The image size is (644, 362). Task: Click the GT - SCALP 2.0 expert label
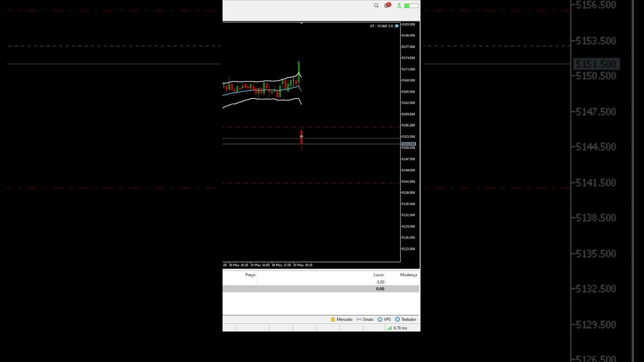coord(381,26)
